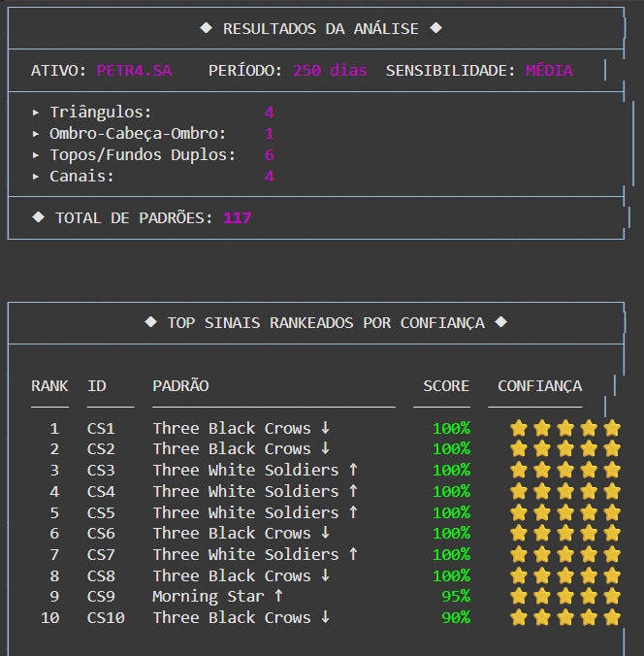The height and width of the screenshot is (656, 644).
Task: Click the bullet before Topos/Fundos Duplos
Action: tap(37, 156)
